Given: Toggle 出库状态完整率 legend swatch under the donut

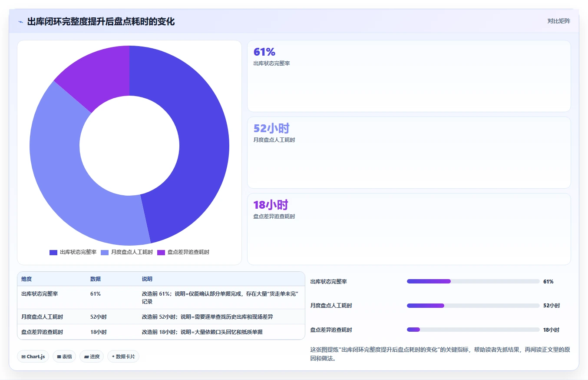Looking at the screenshot, I should [53, 252].
